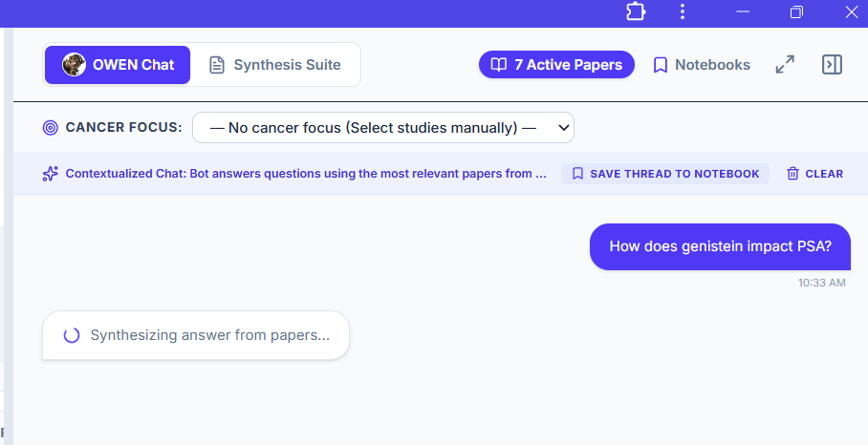Collapse the side panel icon

[x=832, y=65]
